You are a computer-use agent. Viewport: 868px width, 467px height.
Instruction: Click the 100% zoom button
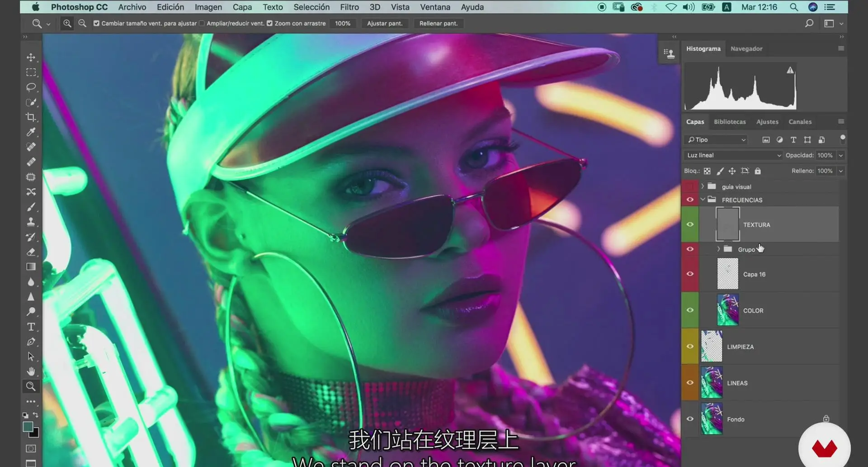click(x=343, y=24)
